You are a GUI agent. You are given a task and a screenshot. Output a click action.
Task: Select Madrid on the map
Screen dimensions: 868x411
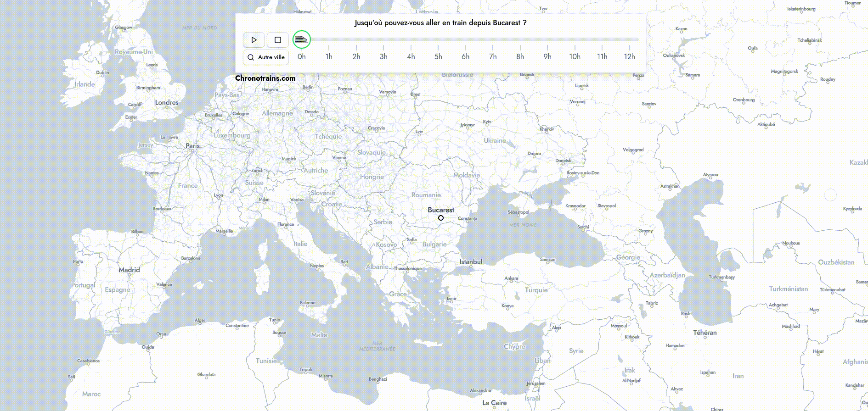(x=129, y=270)
